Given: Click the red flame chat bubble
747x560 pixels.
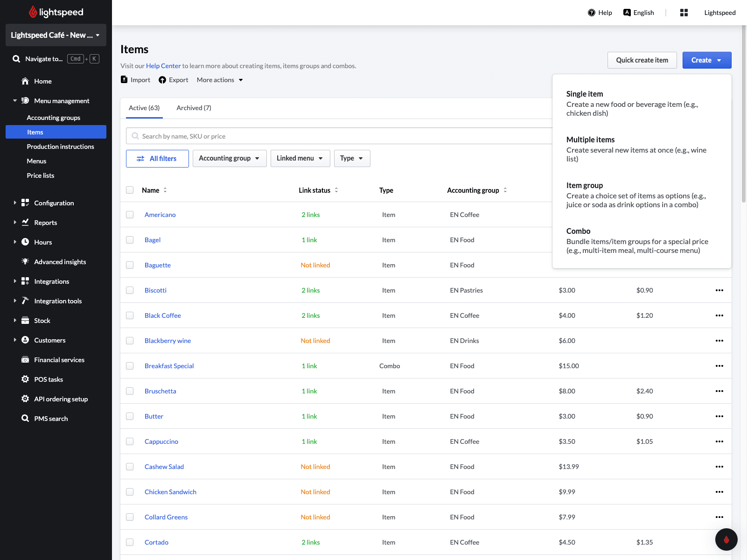Looking at the screenshot, I should (x=726, y=539).
